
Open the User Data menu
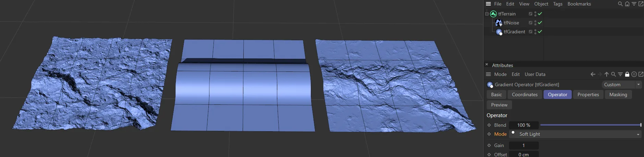[535, 74]
